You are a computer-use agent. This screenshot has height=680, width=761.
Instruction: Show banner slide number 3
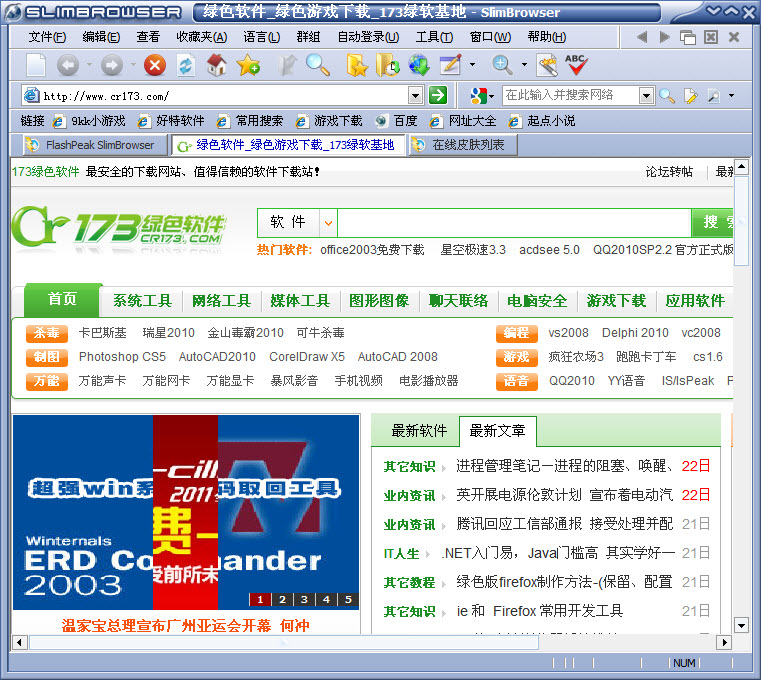click(304, 599)
